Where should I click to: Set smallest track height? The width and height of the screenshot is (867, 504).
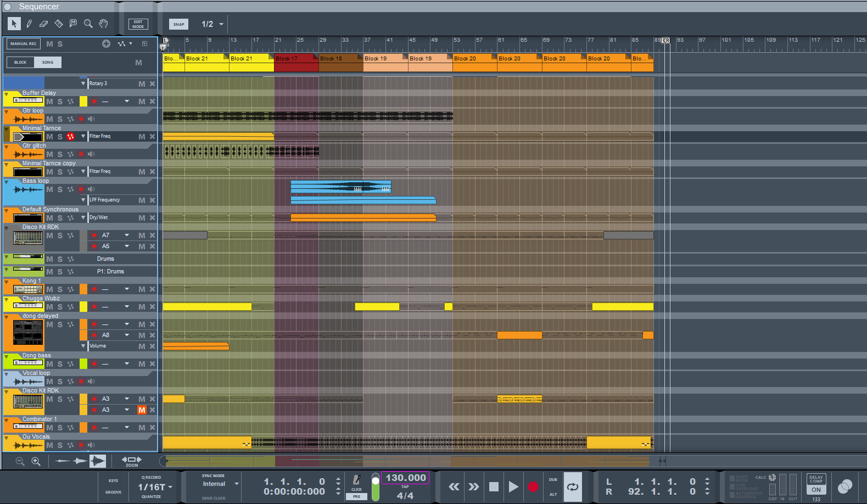63,461
